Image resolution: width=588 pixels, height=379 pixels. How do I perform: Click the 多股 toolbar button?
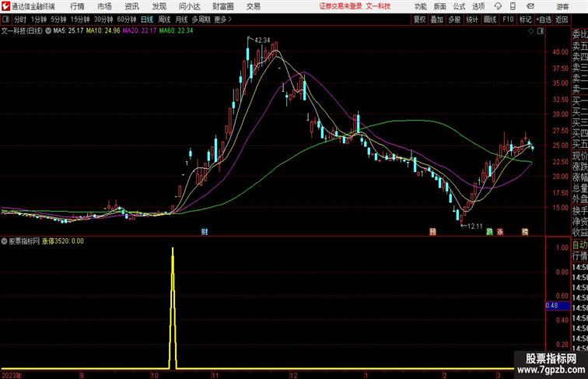pos(454,19)
